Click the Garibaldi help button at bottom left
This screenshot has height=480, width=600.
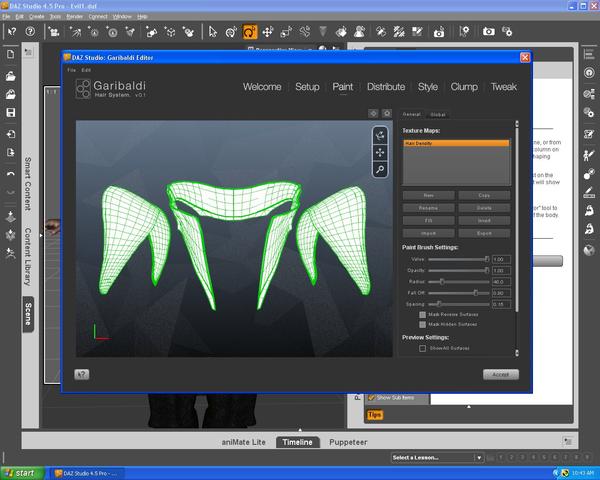[82, 374]
